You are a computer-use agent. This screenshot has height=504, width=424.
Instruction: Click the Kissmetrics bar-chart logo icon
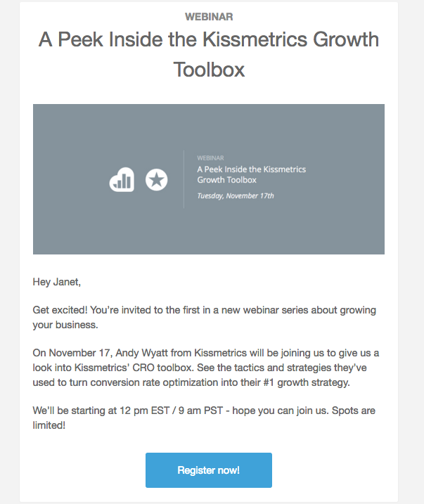click(x=122, y=180)
